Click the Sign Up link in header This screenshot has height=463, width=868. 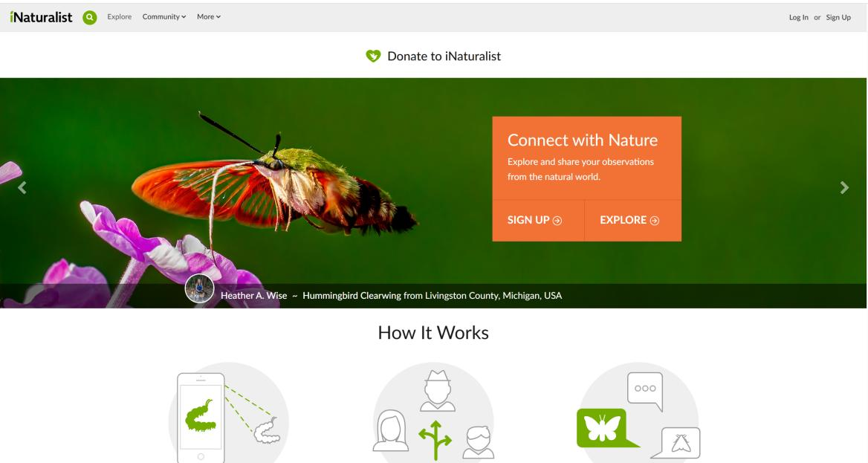point(838,17)
